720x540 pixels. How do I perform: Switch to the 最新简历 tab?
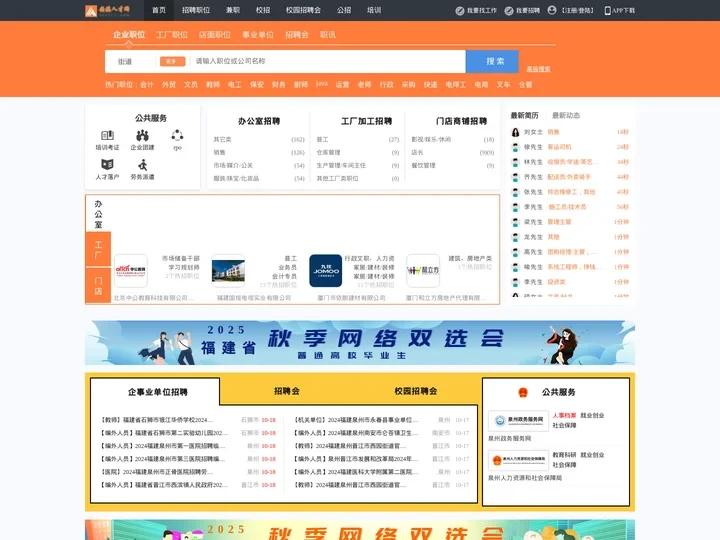[524, 115]
